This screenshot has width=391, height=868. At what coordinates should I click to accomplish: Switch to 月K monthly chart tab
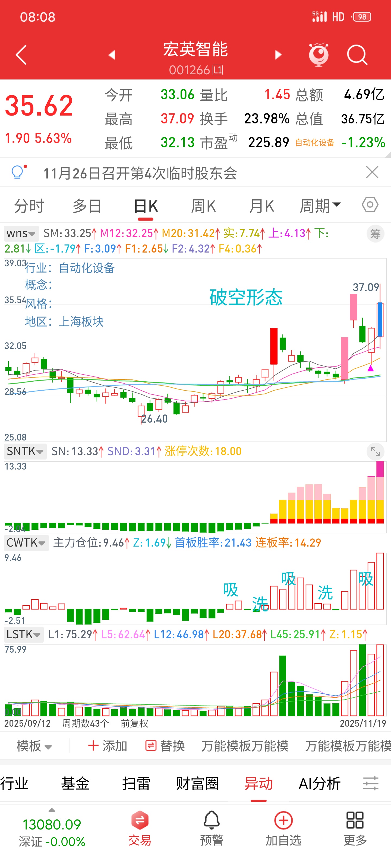point(261,206)
